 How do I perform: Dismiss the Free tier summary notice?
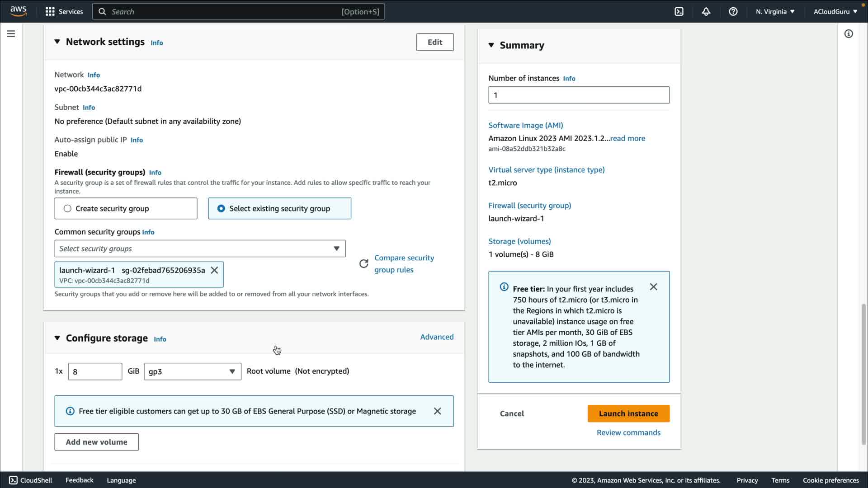point(653,287)
